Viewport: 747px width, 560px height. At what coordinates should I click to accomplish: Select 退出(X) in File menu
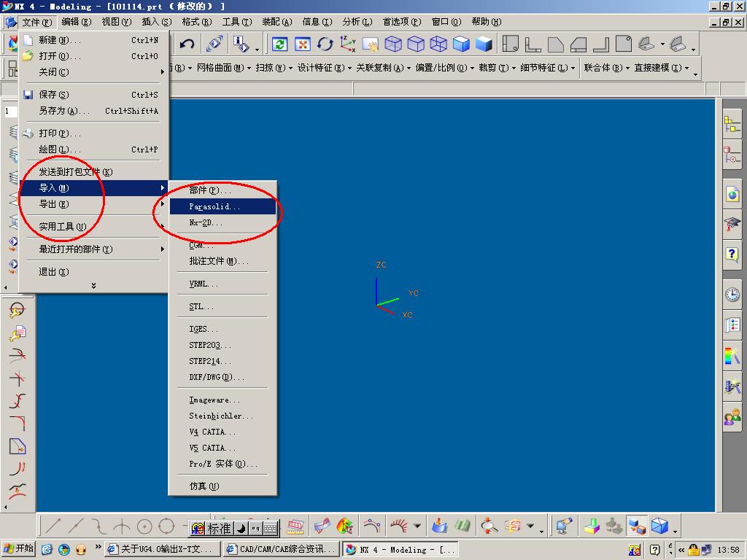93,271
